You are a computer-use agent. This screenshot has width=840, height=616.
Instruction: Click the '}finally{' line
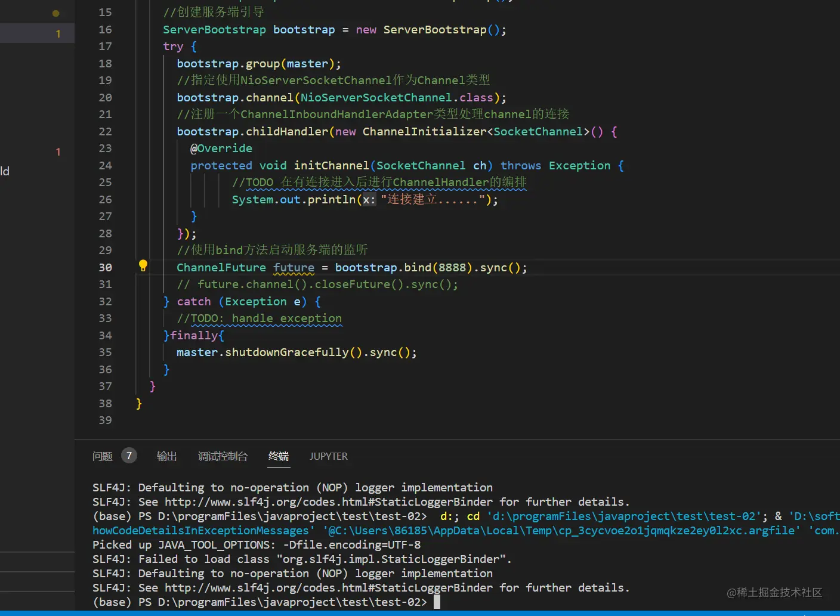click(x=194, y=335)
